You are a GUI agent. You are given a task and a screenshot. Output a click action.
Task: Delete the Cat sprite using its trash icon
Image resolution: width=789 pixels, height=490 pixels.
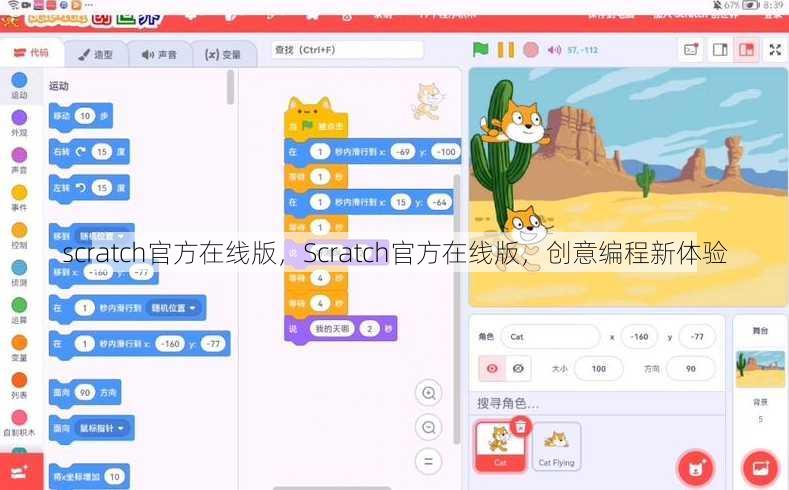pyautogui.click(x=521, y=427)
